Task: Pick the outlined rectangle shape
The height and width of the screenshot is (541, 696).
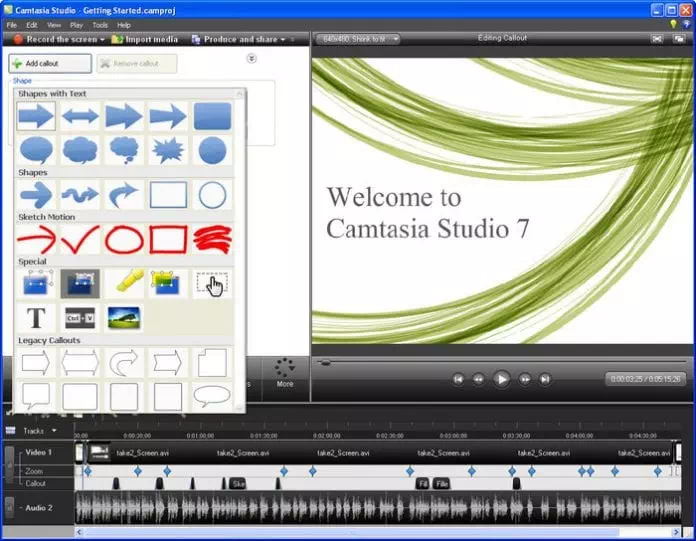Action: pos(168,194)
